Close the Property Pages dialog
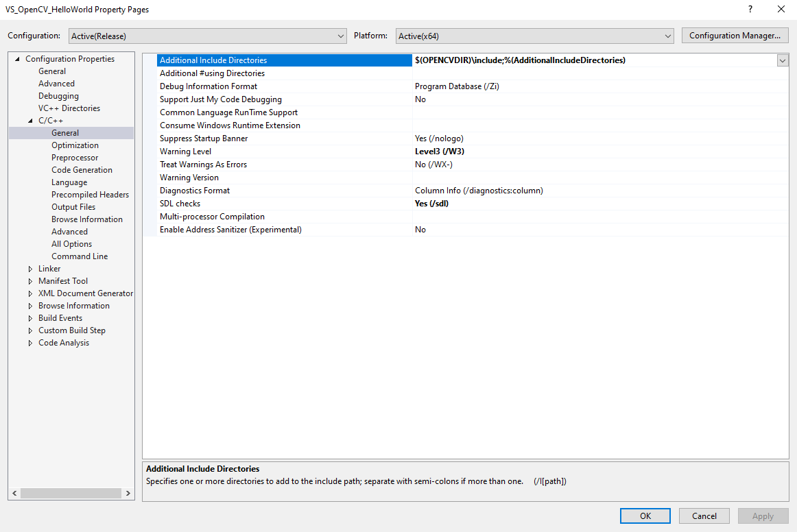The height and width of the screenshot is (532, 797). [x=781, y=9]
